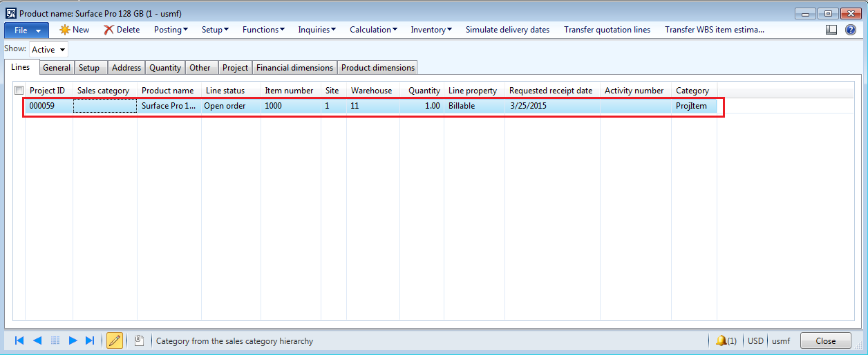Click Item number cell 1000
Image resolution: width=868 pixels, height=355 pixels.
coord(291,106)
